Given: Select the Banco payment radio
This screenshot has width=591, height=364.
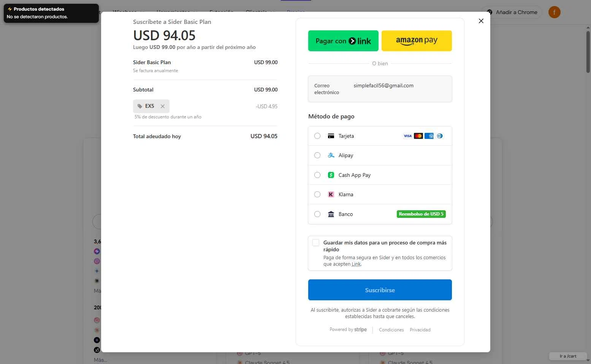Looking at the screenshot, I should click(x=317, y=214).
